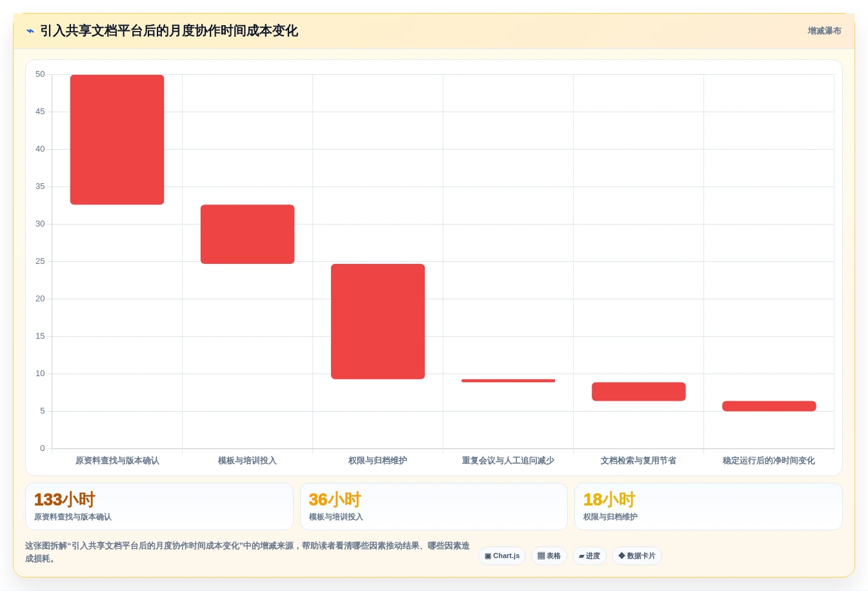The height and width of the screenshot is (591, 868).
Task: Click the y-axis value 10
Action: tap(40, 374)
